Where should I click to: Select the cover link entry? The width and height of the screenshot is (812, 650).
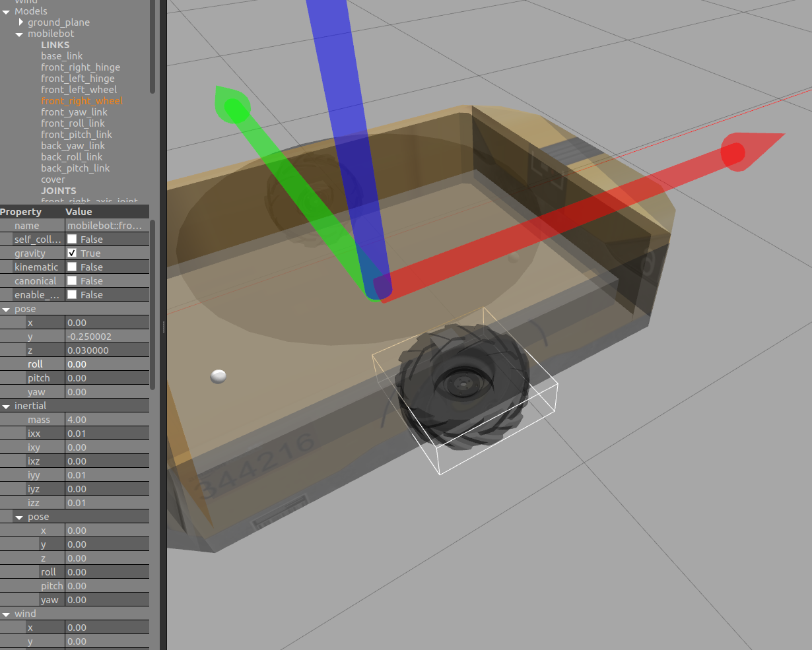(53, 179)
